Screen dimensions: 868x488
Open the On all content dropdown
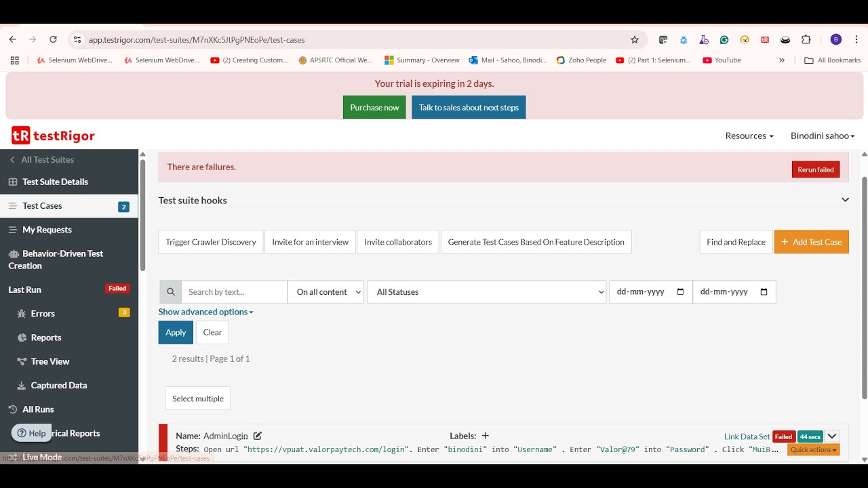325,292
